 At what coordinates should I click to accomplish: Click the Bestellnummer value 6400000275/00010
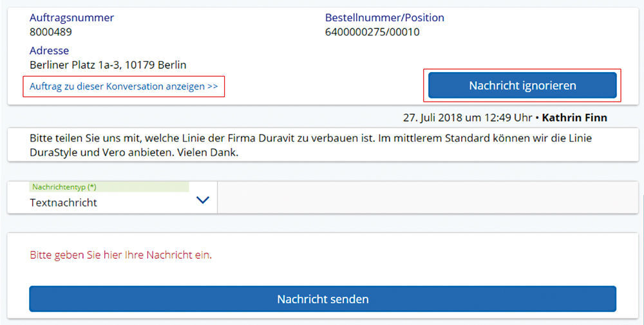[372, 32]
